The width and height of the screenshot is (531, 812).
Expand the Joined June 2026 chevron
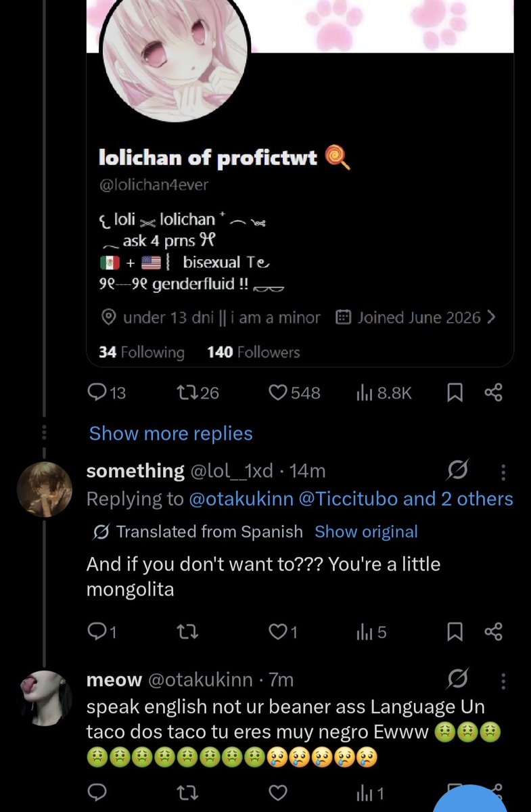491,317
